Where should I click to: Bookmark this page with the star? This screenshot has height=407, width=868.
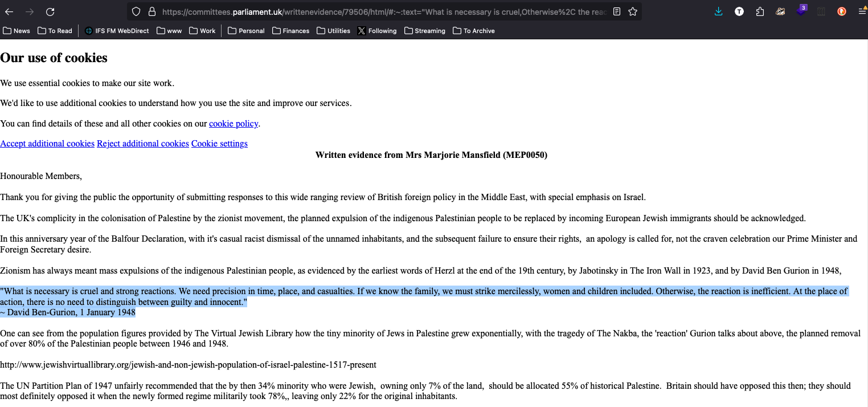pyautogui.click(x=633, y=12)
